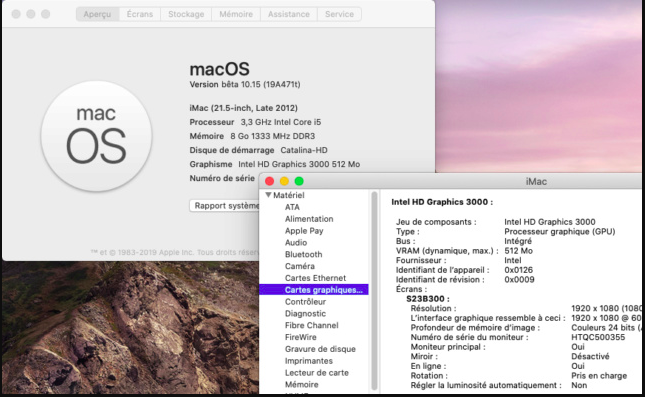Minimize the iMac system report window
The width and height of the screenshot is (645, 397).
click(284, 181)
